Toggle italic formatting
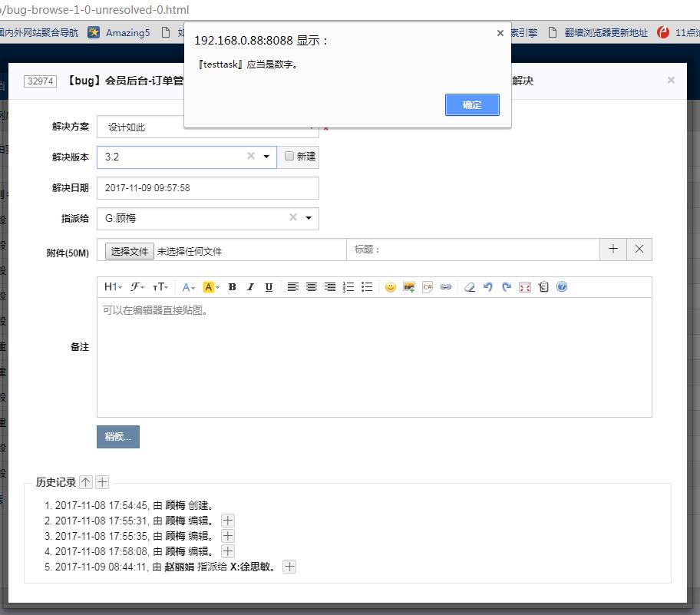This screenshot has width=700, height=615. (250, 287)
